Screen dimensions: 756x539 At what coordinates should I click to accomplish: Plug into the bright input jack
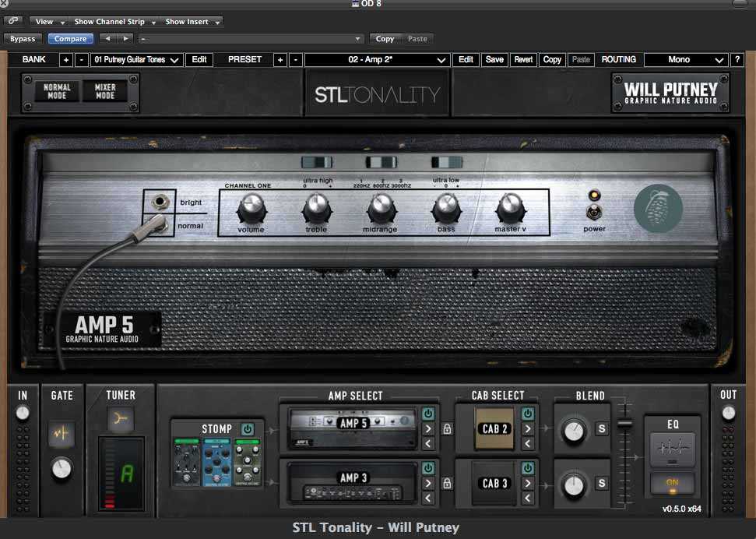tap(160, 202)
